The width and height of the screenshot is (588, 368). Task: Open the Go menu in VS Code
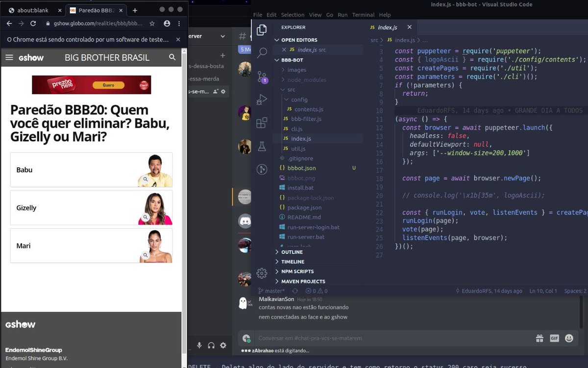(x=330, y=15)
